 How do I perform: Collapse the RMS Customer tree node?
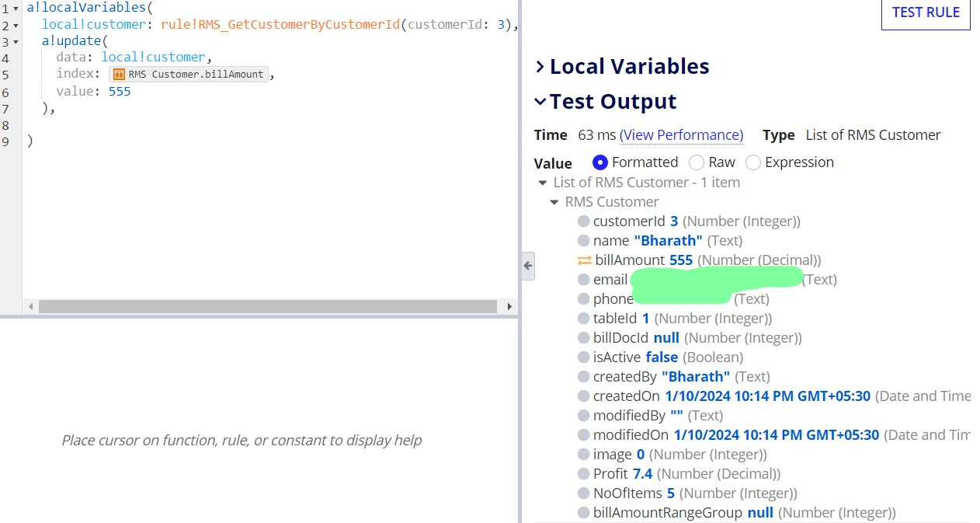pos(554,202)
